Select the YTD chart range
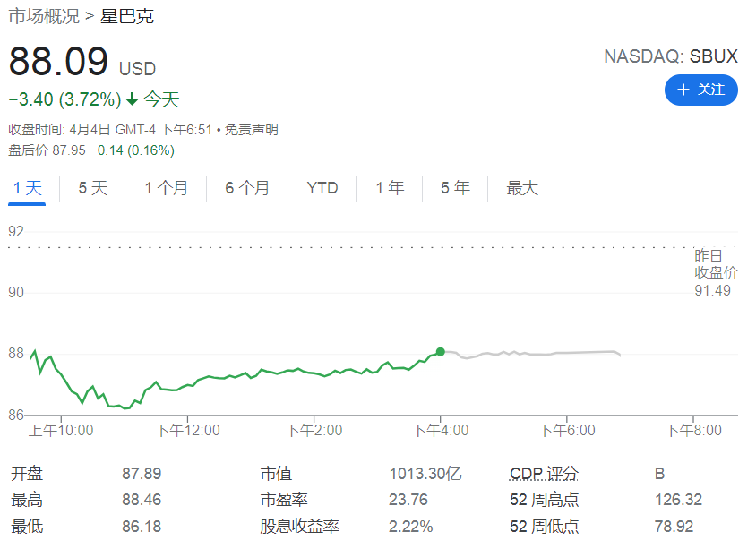 [322, 188]
